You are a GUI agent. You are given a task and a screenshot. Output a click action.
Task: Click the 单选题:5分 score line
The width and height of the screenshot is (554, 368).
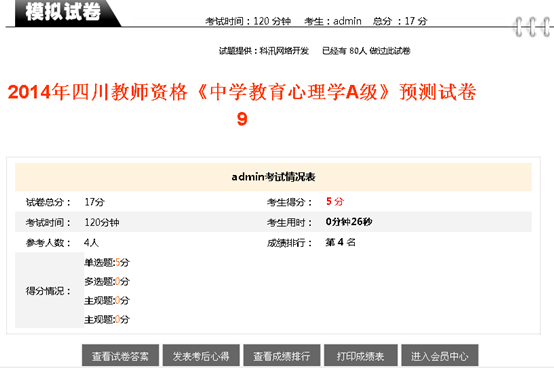click(x=107, y=262)
